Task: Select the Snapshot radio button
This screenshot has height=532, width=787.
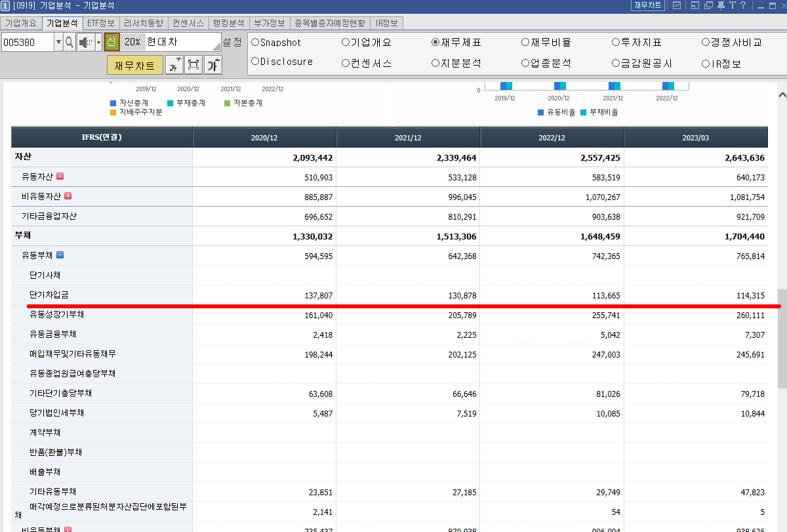Action: click(x=255, y=42)
